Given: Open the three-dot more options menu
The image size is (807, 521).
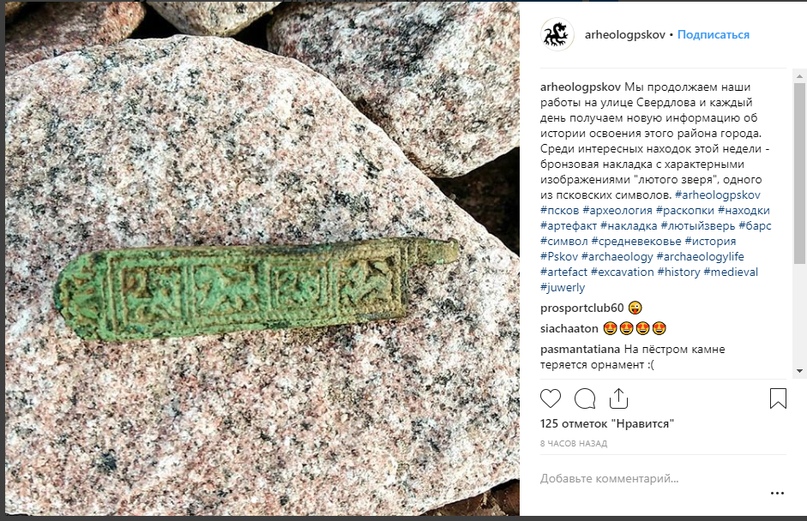Looking at the screenshot, I should coord(777,493).
